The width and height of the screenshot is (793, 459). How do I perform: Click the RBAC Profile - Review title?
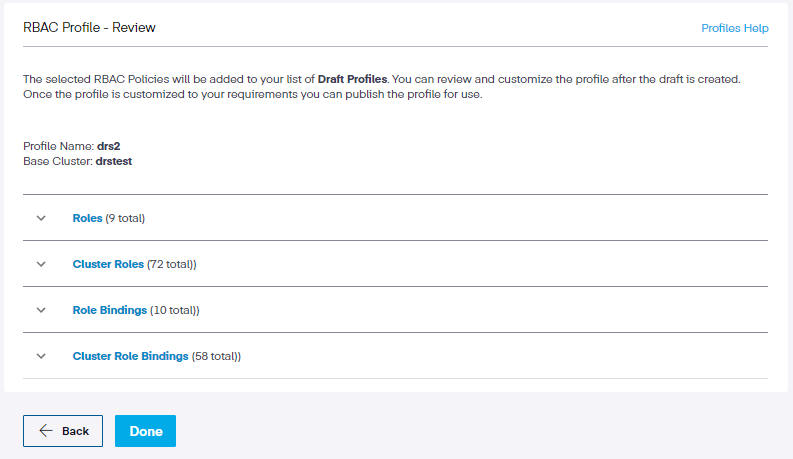[x=89, y=28]
